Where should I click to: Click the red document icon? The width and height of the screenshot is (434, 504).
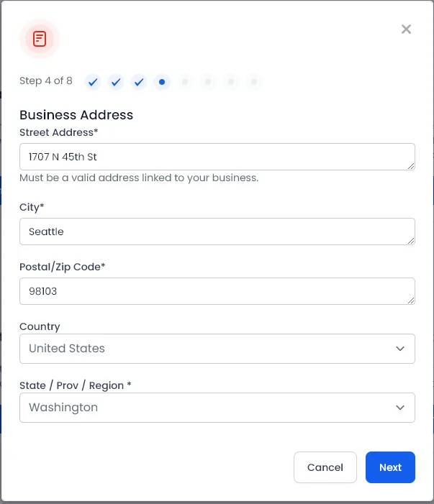coord(40,39)
